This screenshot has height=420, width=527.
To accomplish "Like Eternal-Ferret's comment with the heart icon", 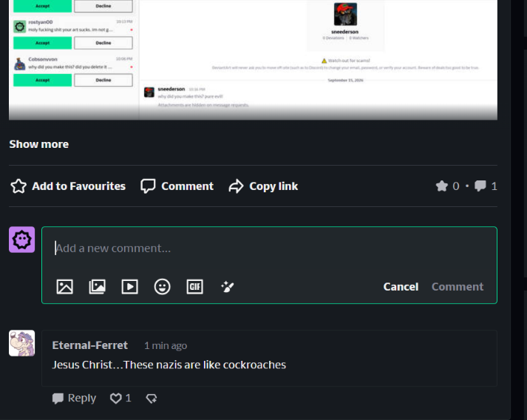I will tap(115, 399).
